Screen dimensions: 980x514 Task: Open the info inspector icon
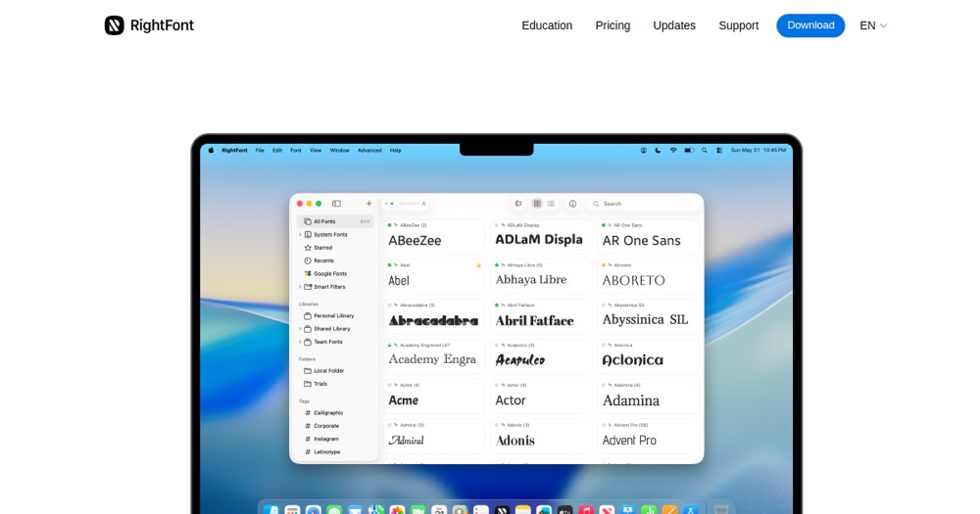pyautogui.click(x=572, y=204)
